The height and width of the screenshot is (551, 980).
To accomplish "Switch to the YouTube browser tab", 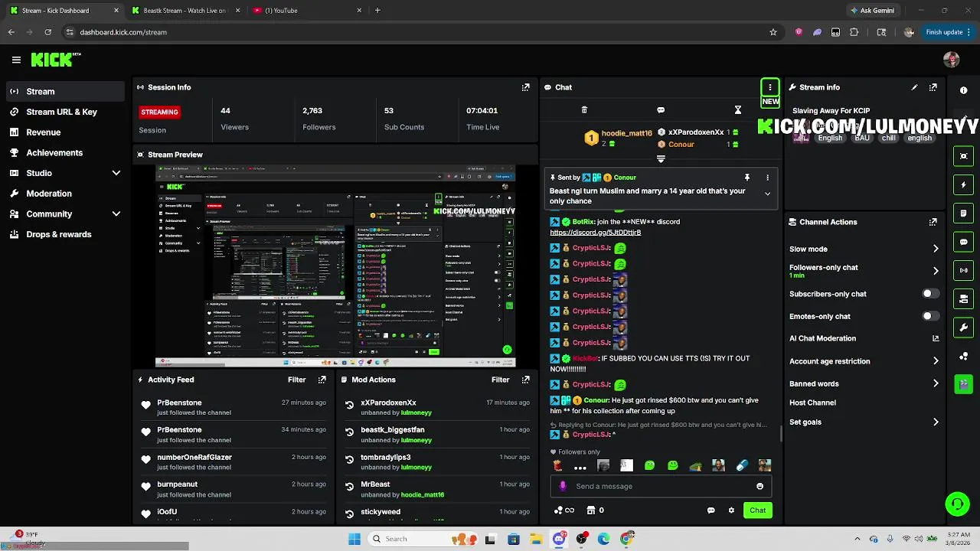I will tap(307, 11).
